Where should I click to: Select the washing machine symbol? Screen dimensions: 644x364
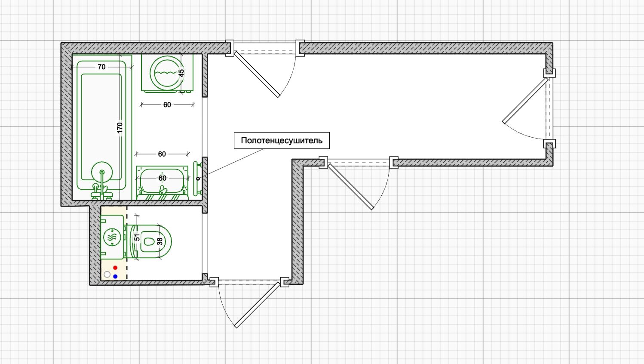coord(167,73)
